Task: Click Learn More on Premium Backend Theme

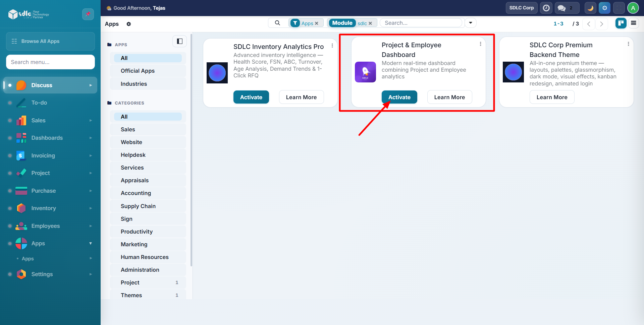Action: pos(552,97)
